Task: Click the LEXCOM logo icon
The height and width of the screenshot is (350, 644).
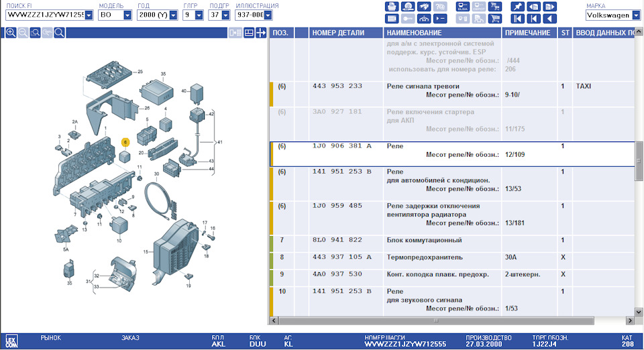Action: click(11, 341)
